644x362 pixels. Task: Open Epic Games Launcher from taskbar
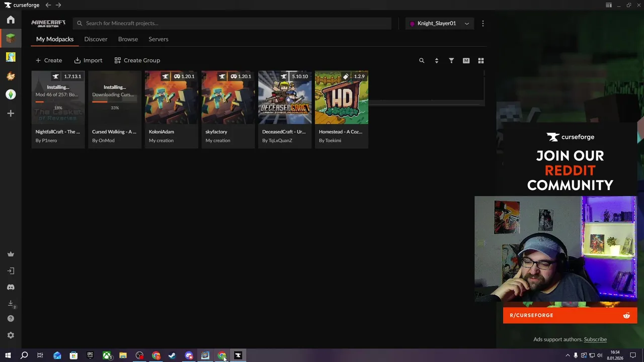pyautogui.click(x=90, y=355)
